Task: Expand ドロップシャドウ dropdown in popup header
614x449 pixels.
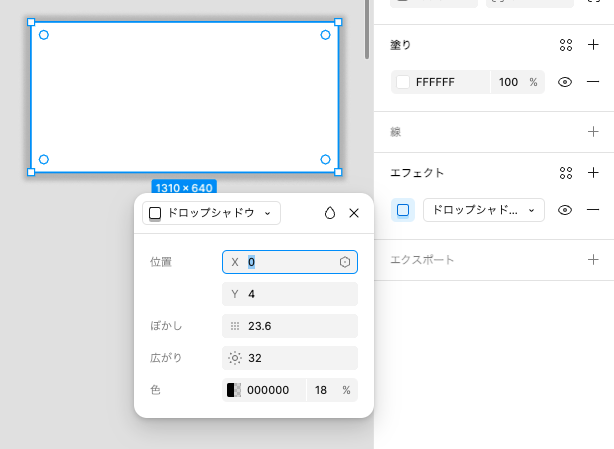Action: point(212,213)
